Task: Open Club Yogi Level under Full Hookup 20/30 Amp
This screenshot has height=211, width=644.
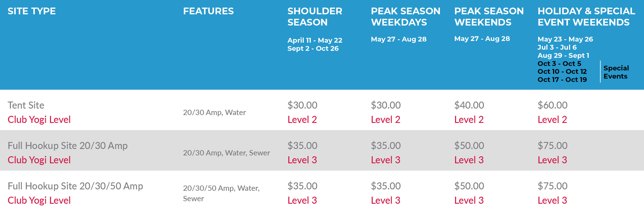Action: tap(39, 160)
